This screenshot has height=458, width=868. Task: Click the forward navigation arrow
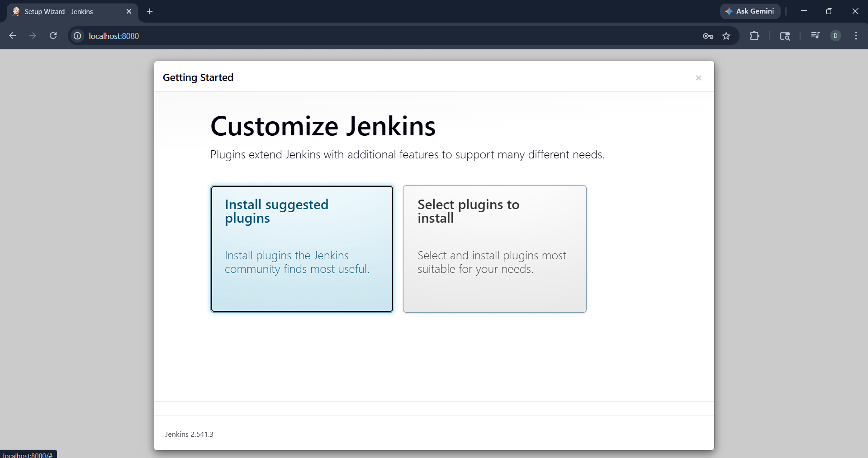[x=33, y=36]
